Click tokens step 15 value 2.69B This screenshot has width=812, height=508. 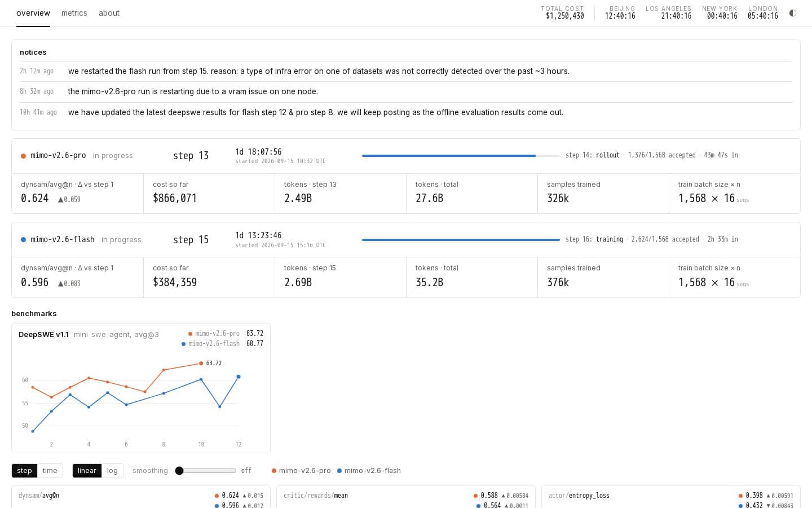pos(298,282)
